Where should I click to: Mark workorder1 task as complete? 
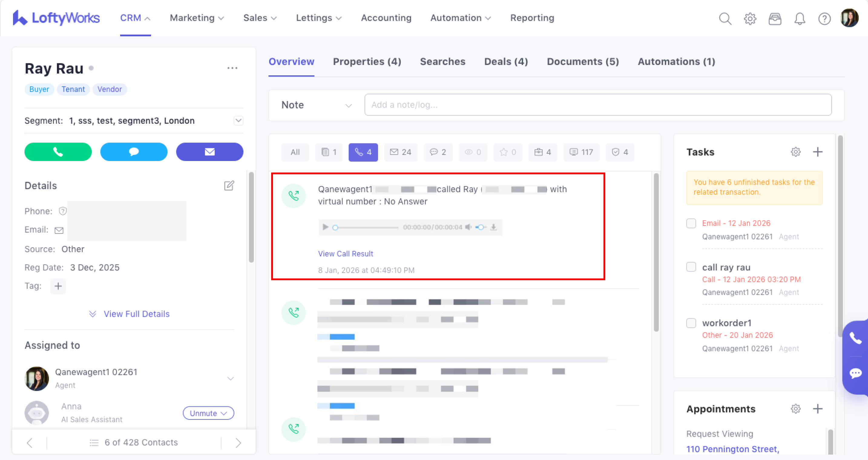691,323
